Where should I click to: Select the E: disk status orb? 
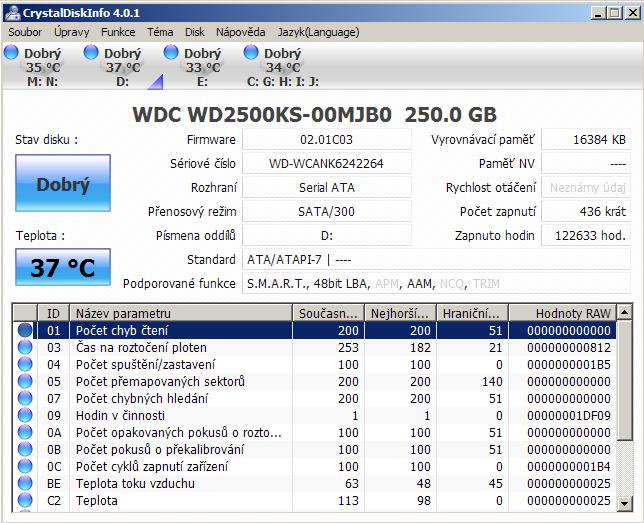pos(171,53)
